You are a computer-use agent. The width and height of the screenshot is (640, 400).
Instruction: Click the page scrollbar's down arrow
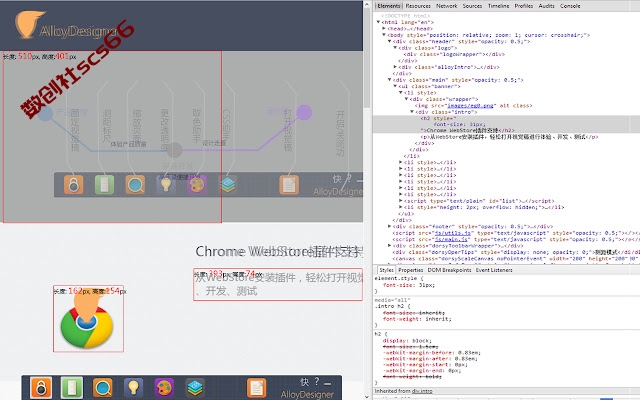coord(367,396)
